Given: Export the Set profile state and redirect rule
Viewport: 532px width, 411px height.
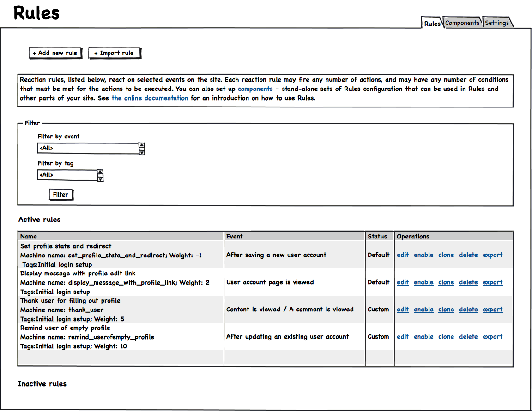Looking at the screenshot, I should point(492,255).
